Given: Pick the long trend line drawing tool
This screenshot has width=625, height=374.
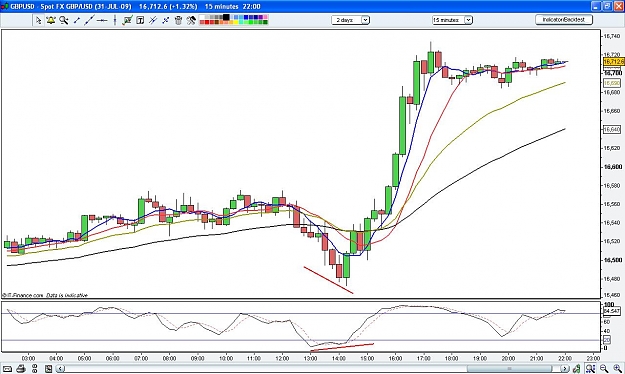Looking at the screenshot, I should [x=89, y=20].
